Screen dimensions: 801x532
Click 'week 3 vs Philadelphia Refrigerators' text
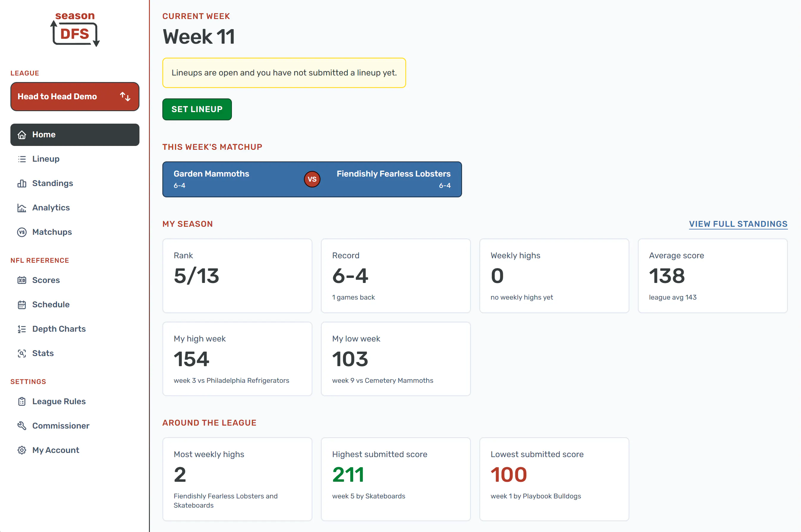pyautogui.click(x=232, y=381)
